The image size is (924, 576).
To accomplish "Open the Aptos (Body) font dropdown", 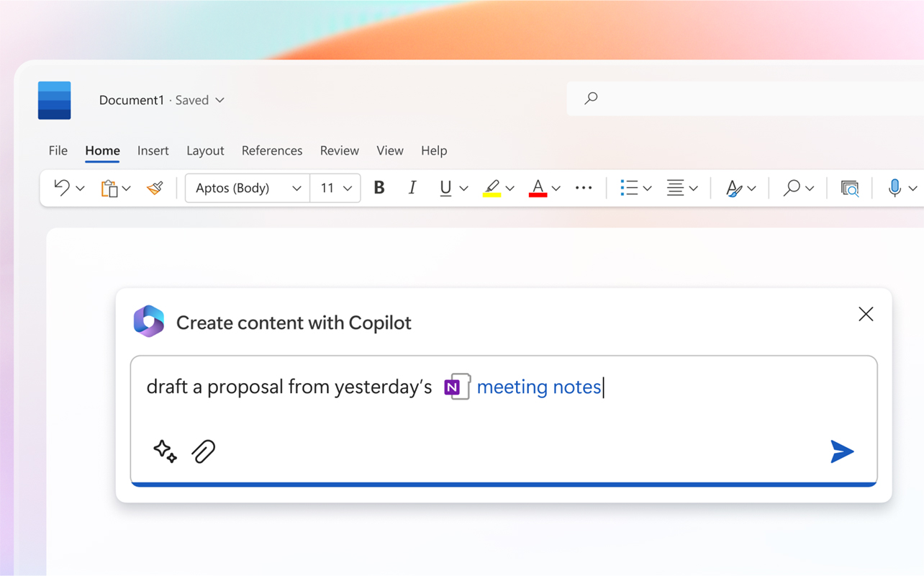I will (x=248, y=188).
